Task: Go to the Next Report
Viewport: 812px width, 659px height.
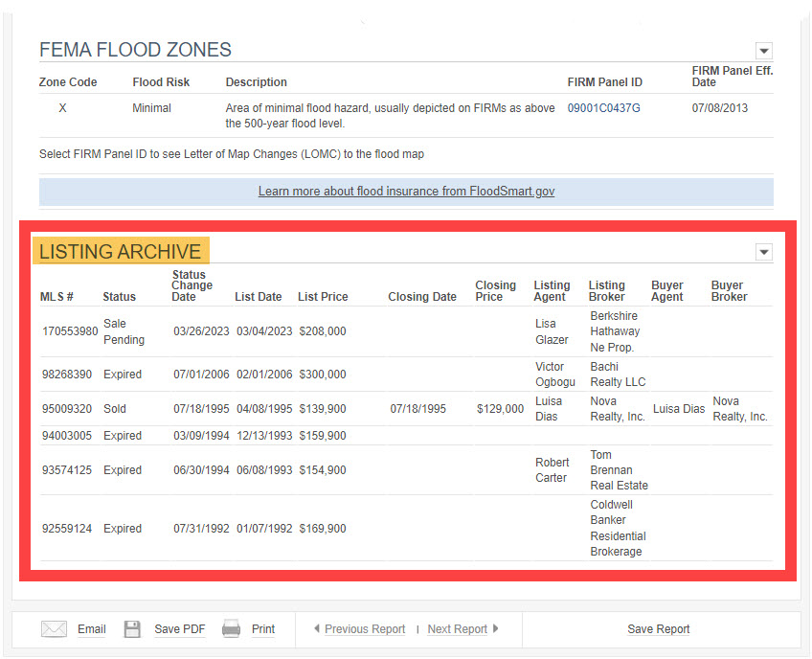Action: (458, 629)
